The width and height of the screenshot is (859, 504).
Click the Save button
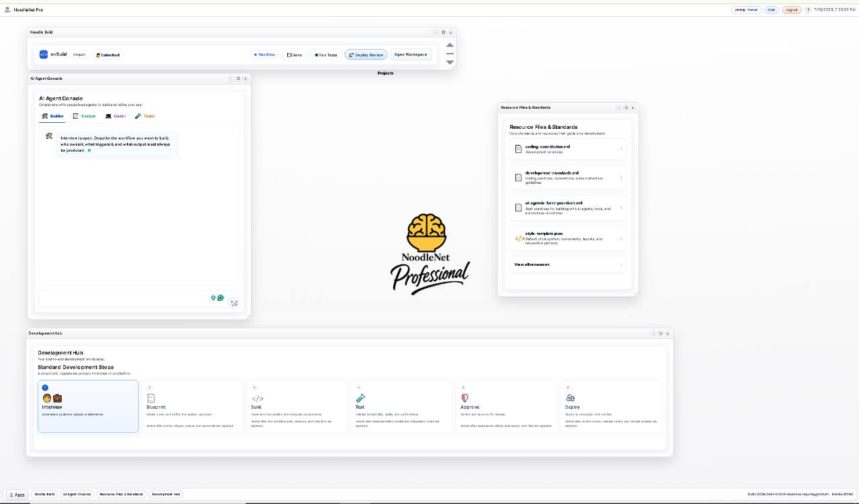[x=295, y=55]
